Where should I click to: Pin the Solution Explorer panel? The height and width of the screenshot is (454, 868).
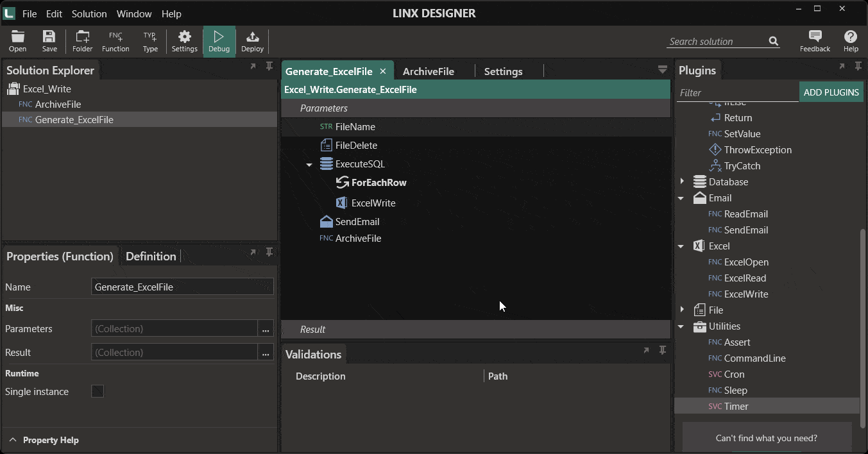tap(269, 66)
